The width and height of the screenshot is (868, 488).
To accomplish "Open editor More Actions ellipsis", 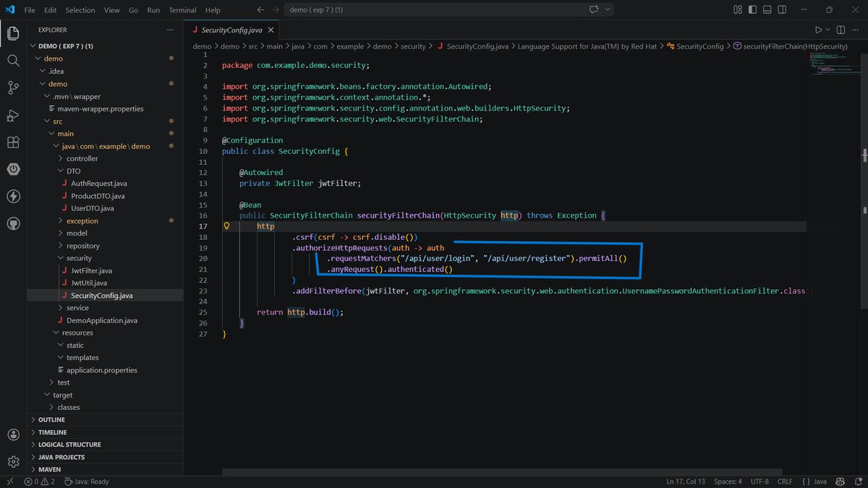I will (856, 30).
